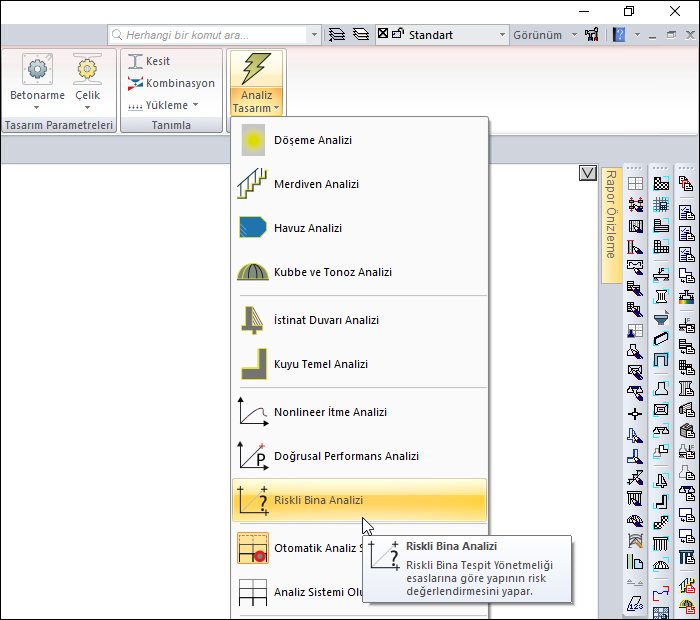The height and width of the screenshot is (620, 700).
Task: Open the Rapor Önizleme side tab
Action: 610,214
